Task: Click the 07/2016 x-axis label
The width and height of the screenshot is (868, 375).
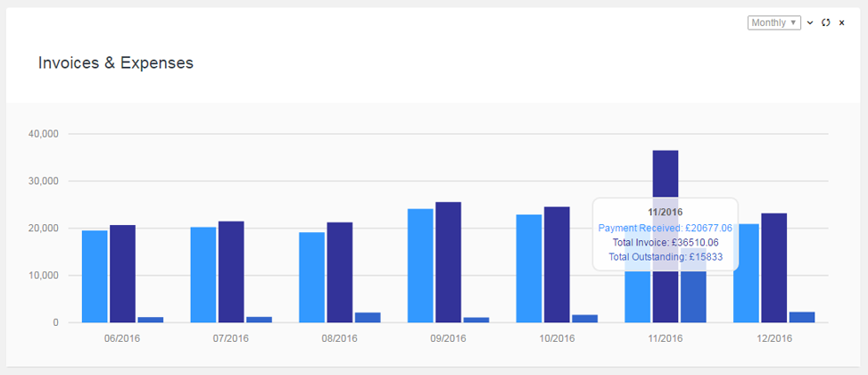Action: [x=231, y=338]
